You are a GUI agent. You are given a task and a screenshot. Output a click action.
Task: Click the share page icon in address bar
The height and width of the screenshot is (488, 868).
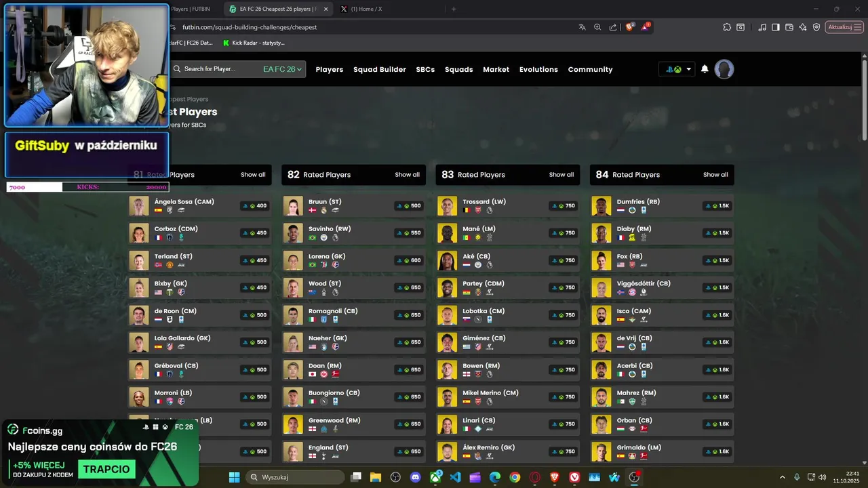[613, 27]
